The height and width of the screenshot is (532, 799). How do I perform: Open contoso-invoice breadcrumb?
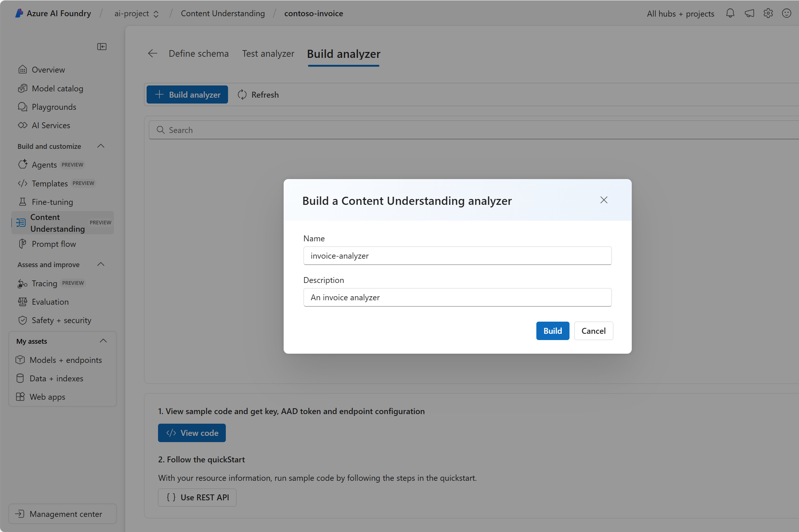coord(313,14)
